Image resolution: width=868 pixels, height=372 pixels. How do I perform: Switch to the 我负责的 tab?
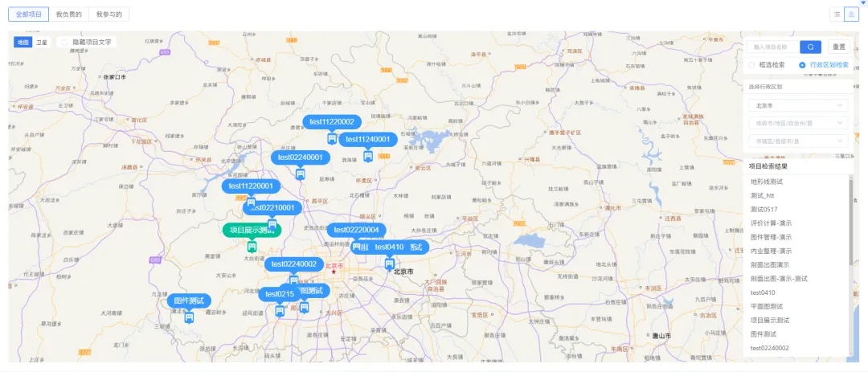tap(68, 14)
